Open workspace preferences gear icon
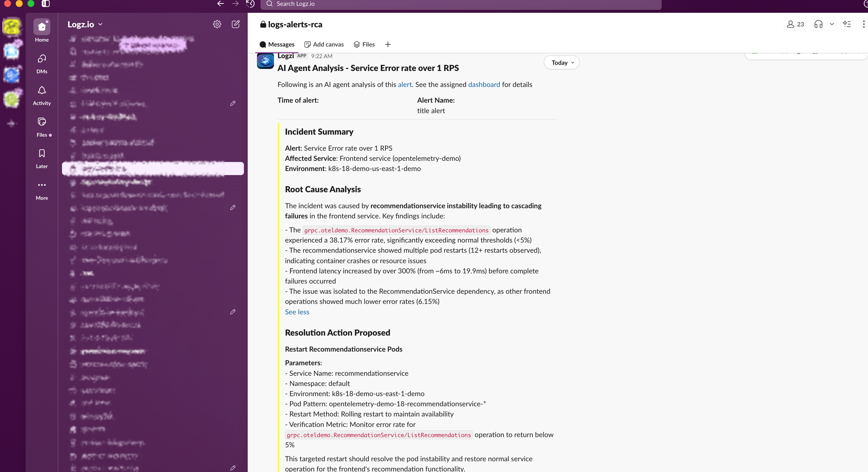The height and width of the screenshot is (472, 868). 217,24
